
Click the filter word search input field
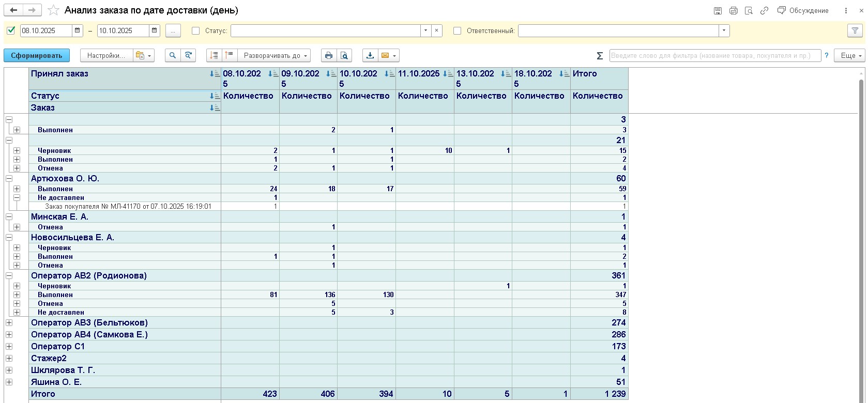point(714,56)
